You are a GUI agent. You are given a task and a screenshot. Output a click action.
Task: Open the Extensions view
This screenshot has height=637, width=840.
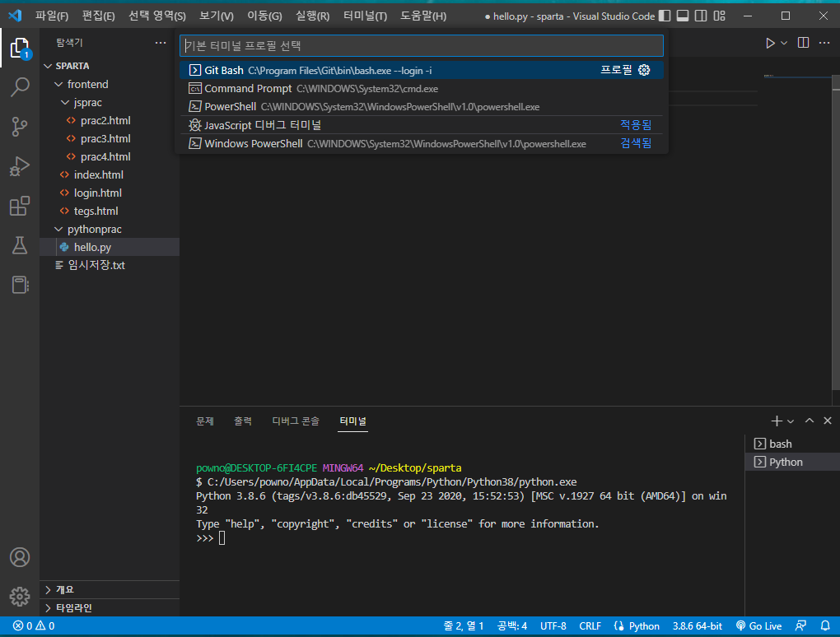click(20, 206)
